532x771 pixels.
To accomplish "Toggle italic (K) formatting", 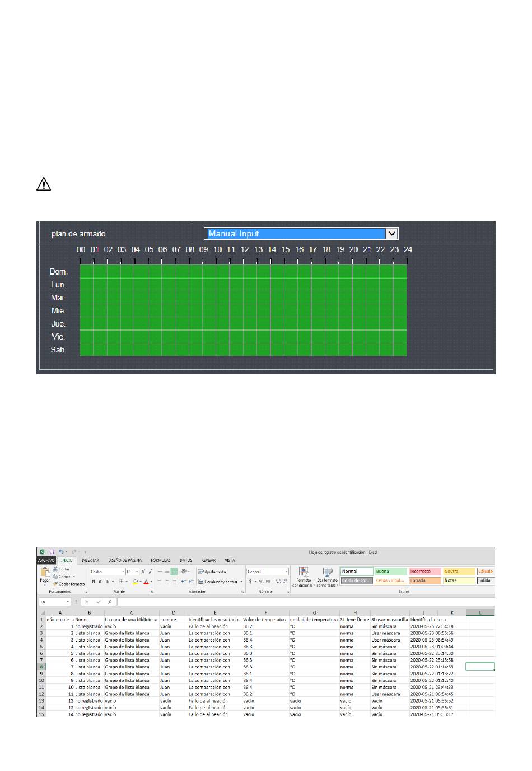I will [x=100, y=582].
